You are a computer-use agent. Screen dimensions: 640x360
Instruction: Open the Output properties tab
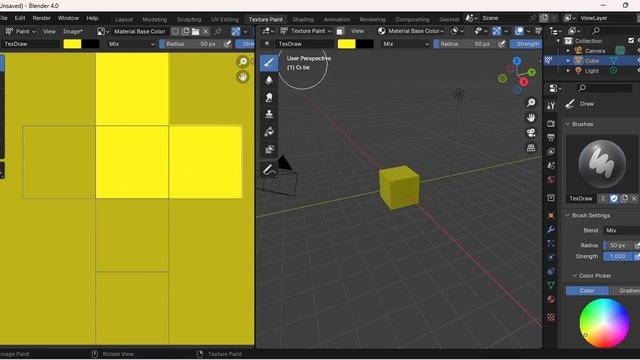click(x=551, y=138)
